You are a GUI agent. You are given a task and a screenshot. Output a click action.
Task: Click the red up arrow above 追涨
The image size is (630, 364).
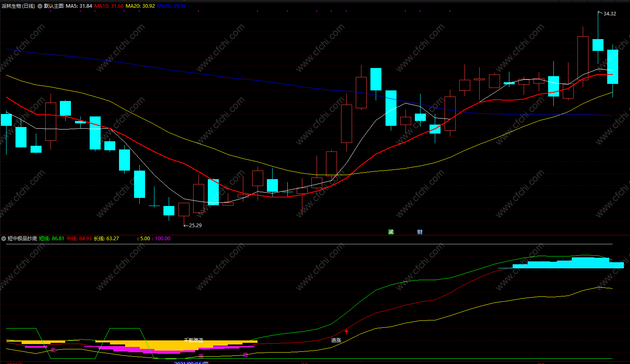tap(346, 332)
